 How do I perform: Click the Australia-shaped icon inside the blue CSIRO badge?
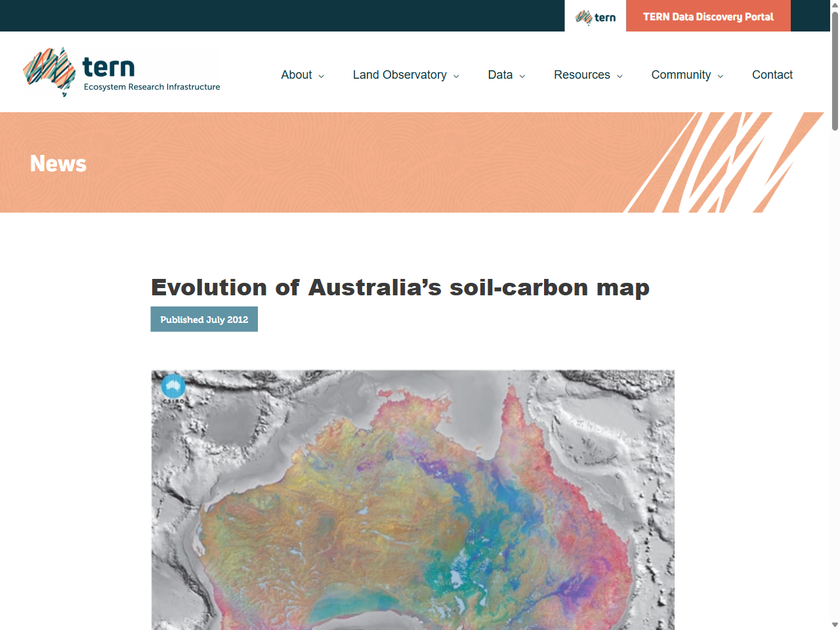point(173,387)
